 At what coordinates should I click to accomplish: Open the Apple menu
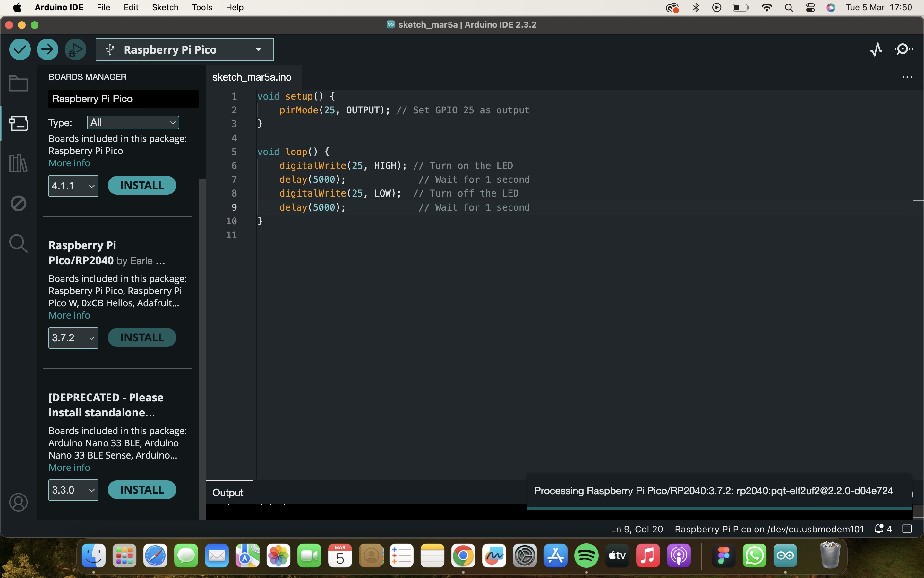click(x=17, y=8)
